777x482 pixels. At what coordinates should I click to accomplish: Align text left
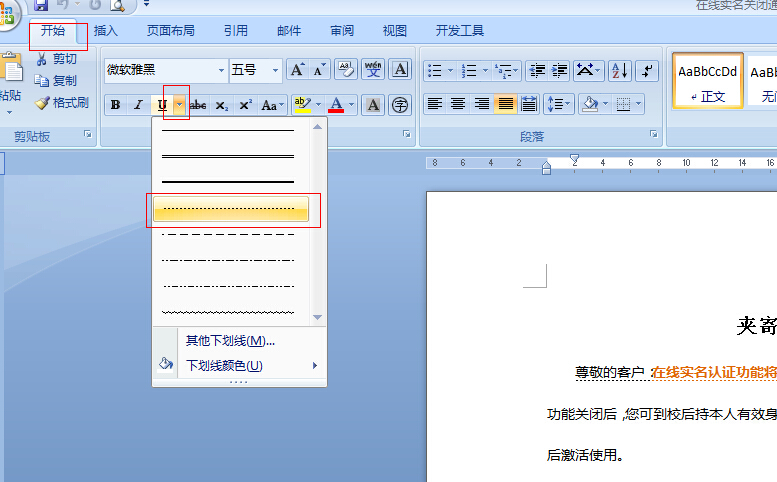tap(435, 104)
